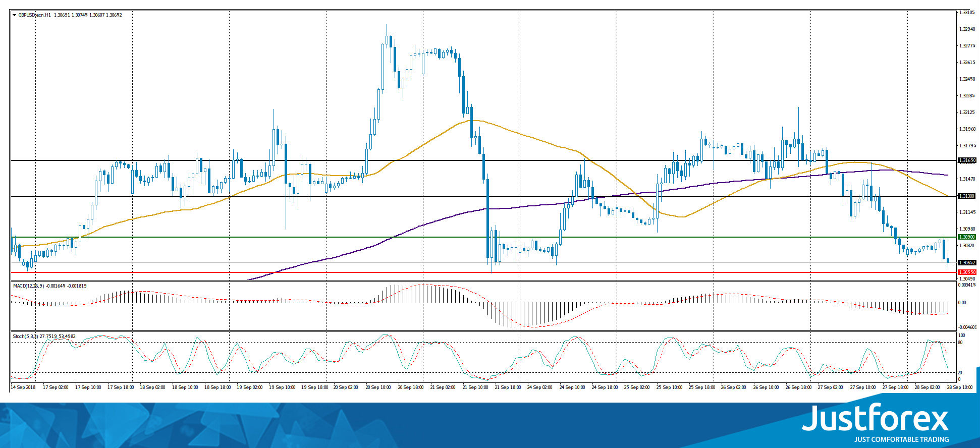Select the MACD(12,26,9) indicator label
This screenshot has height=448, width=980.
29,286
